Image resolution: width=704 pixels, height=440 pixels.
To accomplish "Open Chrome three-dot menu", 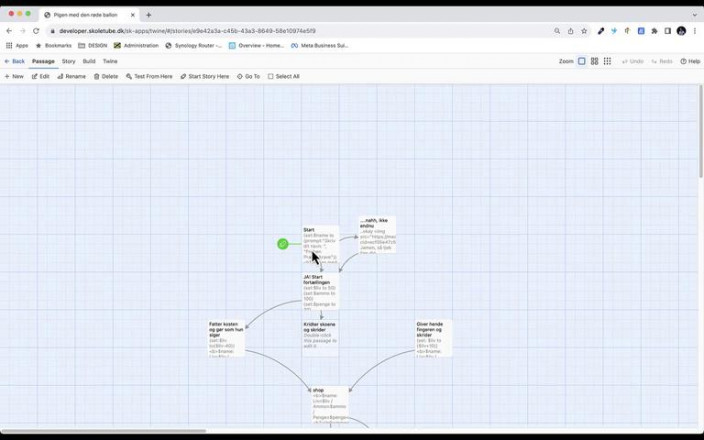I will pos(695,31).
